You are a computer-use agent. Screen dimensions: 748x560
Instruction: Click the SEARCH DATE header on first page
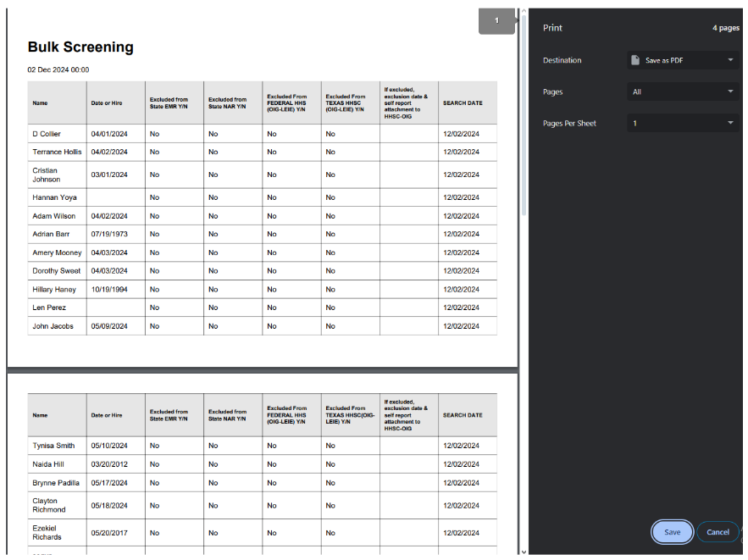point(463,103)
